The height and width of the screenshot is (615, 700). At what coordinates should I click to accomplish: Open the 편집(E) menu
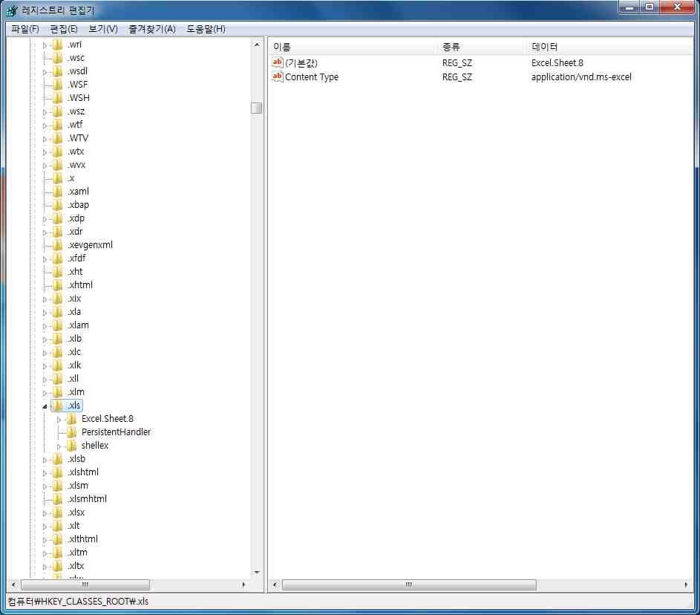click(64, 29)
